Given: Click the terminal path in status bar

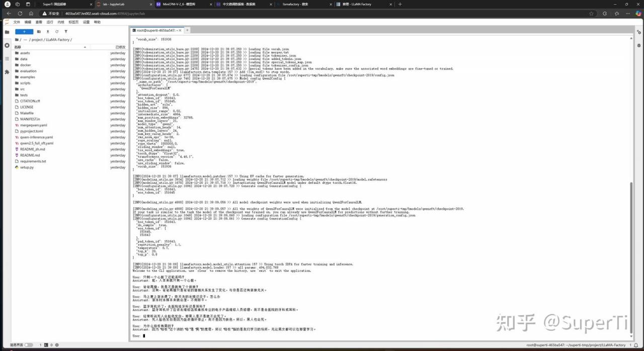Looking at the screenshot, I should 576,345.
